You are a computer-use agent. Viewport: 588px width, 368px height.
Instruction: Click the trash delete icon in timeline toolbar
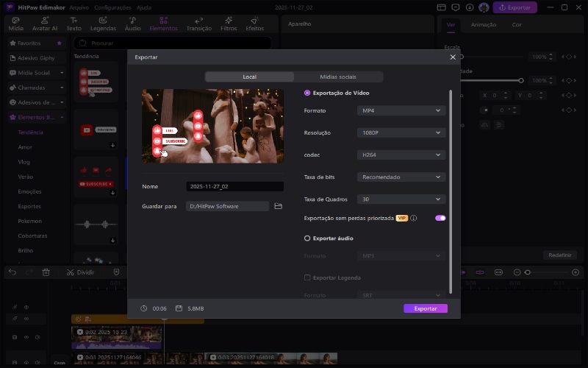pyautogui.click(x=46, y=272)
